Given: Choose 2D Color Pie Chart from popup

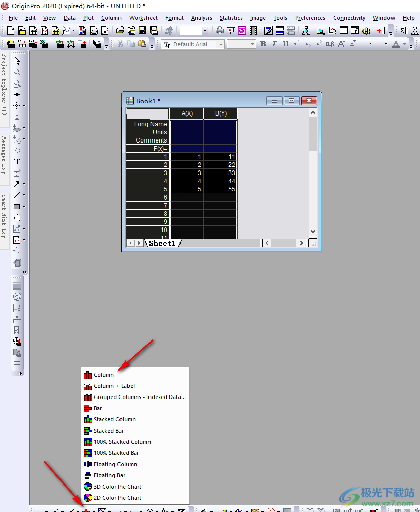Looking at the screenshot, I should click(135, 498).
